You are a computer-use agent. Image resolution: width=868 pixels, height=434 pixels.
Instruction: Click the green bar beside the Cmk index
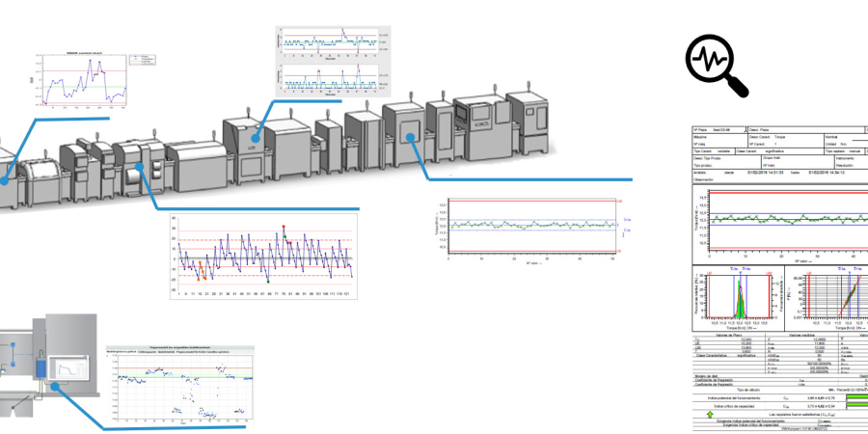[x=857, y=406]
